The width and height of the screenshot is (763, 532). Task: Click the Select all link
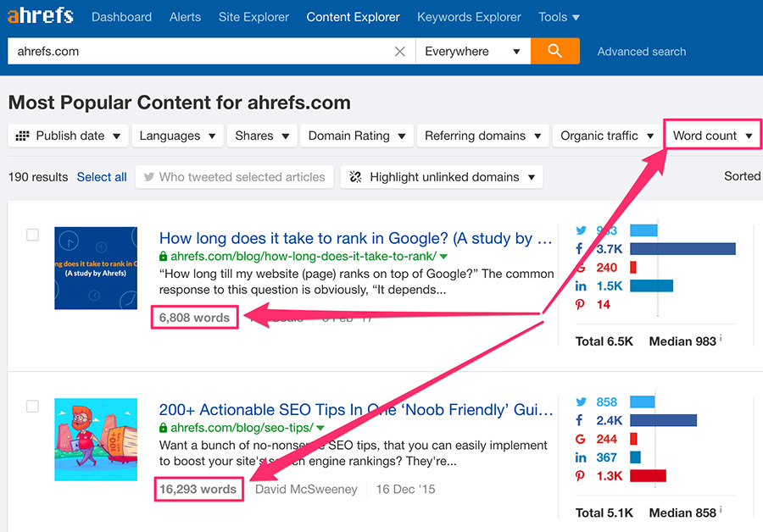(102, 177)
